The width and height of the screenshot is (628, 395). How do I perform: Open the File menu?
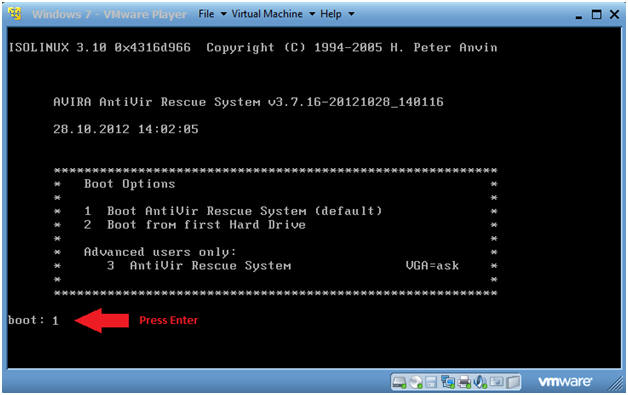pyautogui.click(x=206, y=14)
